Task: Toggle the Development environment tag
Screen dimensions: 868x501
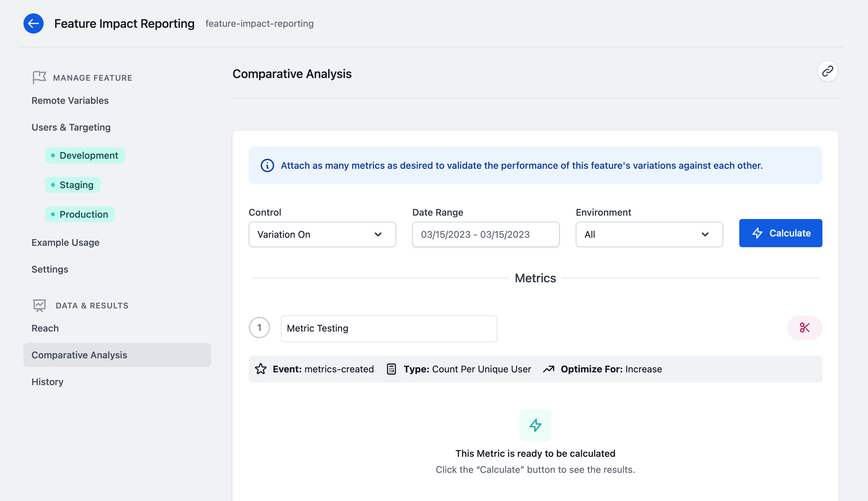Action: [x=84, y=155]
